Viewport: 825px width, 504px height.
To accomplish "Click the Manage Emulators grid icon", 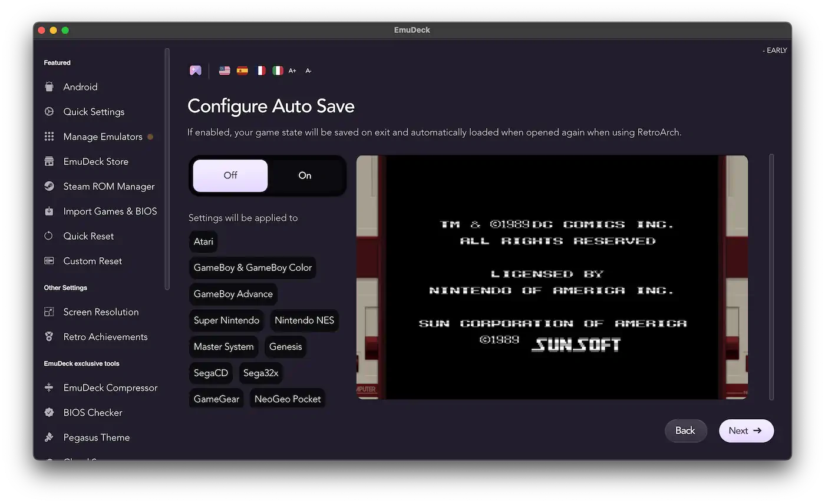I will pyautogui.click(x=49, y=137).
